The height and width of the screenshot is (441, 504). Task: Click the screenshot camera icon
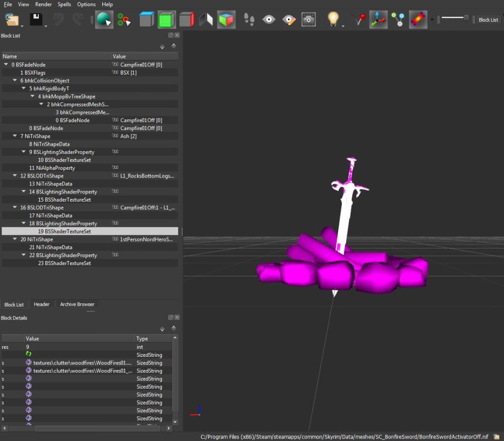308,20
